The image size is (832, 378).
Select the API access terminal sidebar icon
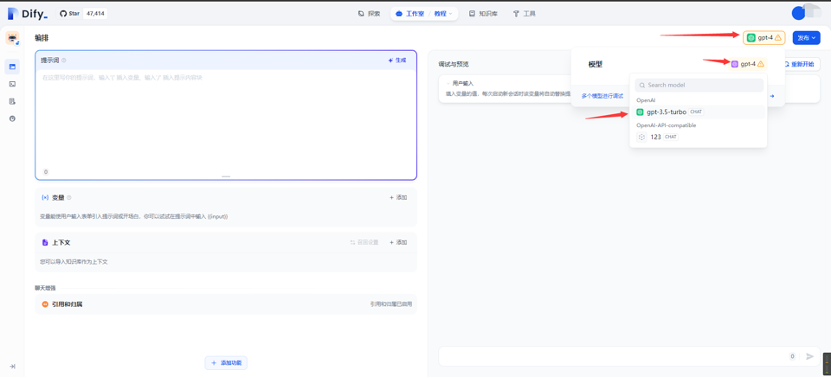(12, 84)
